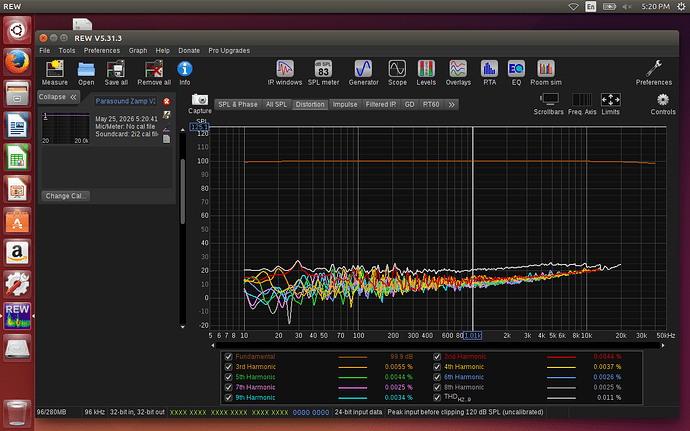The image size is (690, 431).
Task: Toggle the THD trace checkbox
Action: pos(437,398)
